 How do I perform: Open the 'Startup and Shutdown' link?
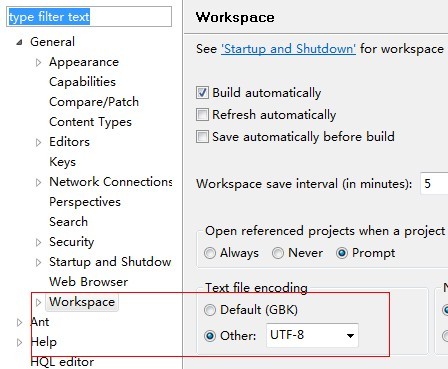(288, 49)
